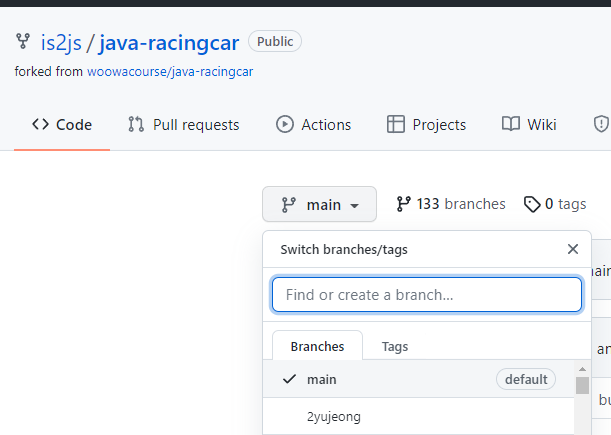Click the Wiki book icon
This screenshot has height=435, width=611.
pyautogui.click(x=510, y=124)
